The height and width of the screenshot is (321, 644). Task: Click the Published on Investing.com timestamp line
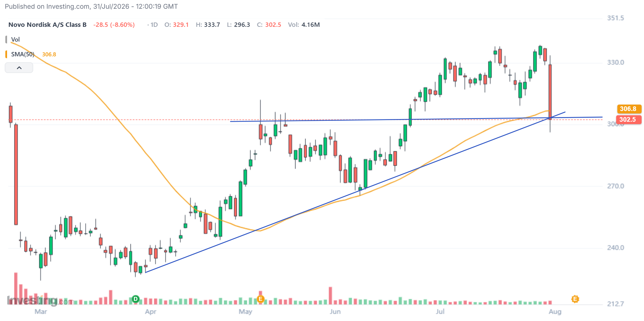(91, 6)
